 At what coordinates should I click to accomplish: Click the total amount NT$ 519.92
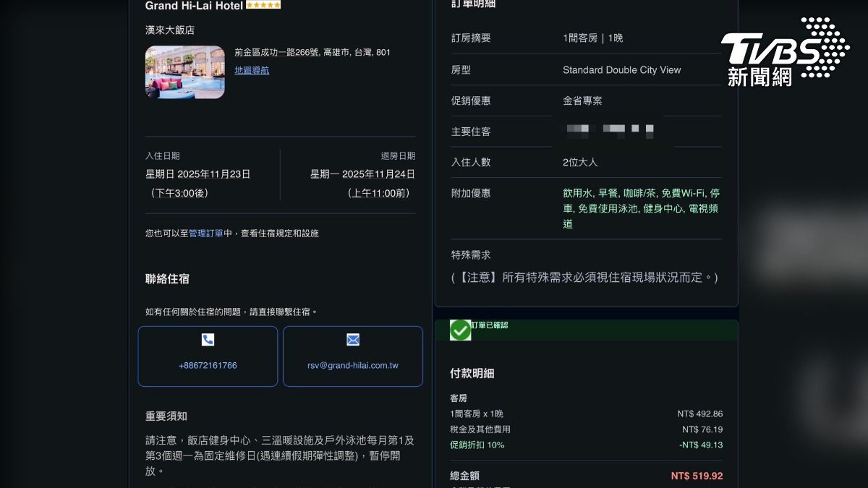pyautogui.click(x=699, y=476)
